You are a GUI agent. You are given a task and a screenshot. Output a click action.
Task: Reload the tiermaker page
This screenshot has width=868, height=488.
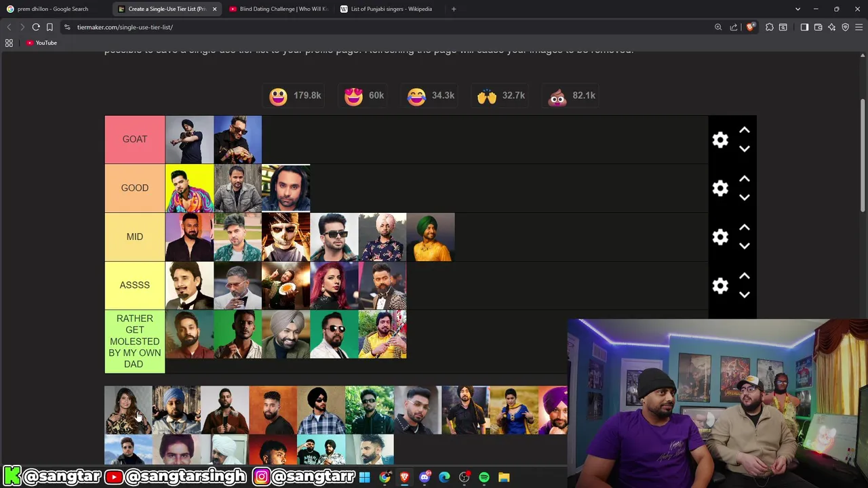pyautogui.click(x=36, y=27)
